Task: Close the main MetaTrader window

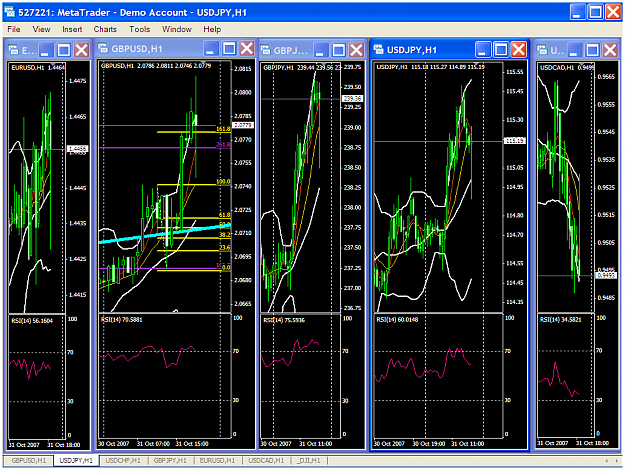Action: click(x=613, y=12)
